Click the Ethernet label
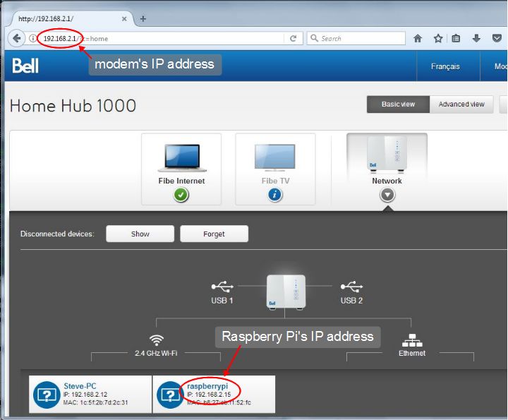 [x=412, y=353]
